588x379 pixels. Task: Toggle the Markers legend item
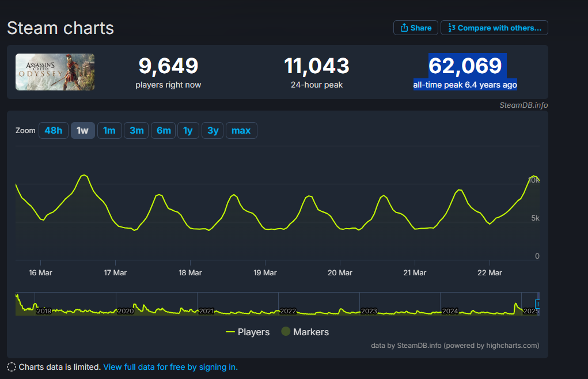click(305, 332)
